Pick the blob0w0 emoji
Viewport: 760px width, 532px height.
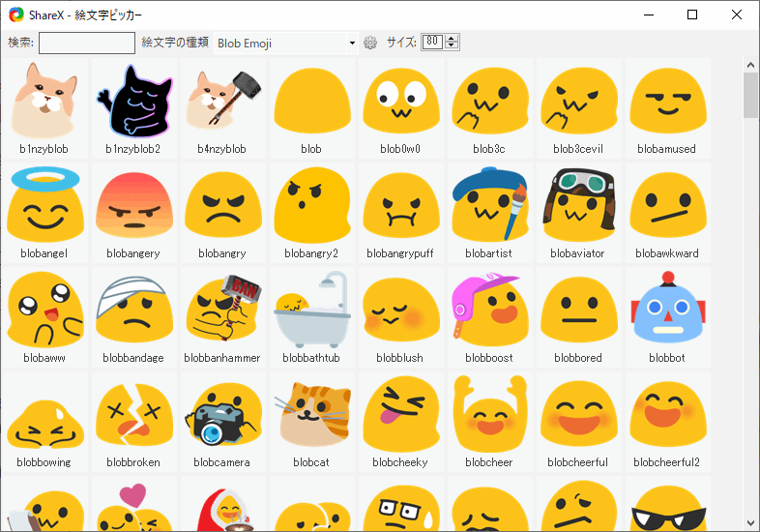click(401, 108)
